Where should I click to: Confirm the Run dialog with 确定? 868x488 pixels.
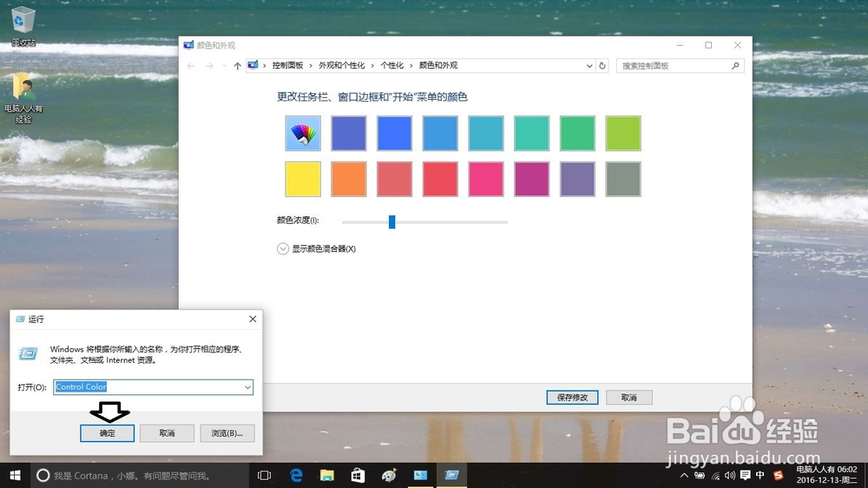107,433
